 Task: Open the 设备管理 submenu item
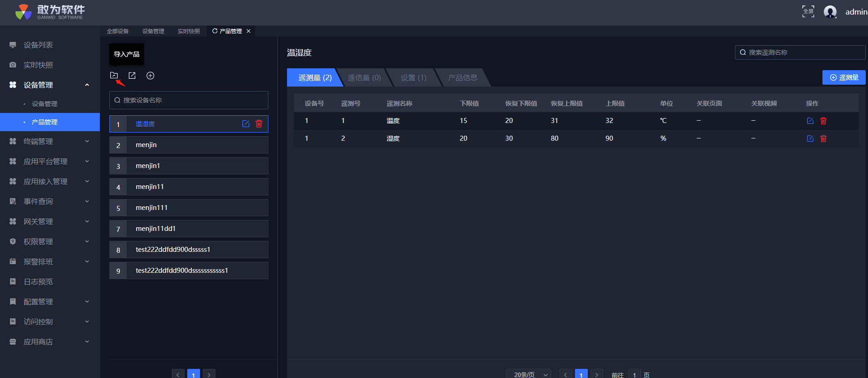click(45, 104)
